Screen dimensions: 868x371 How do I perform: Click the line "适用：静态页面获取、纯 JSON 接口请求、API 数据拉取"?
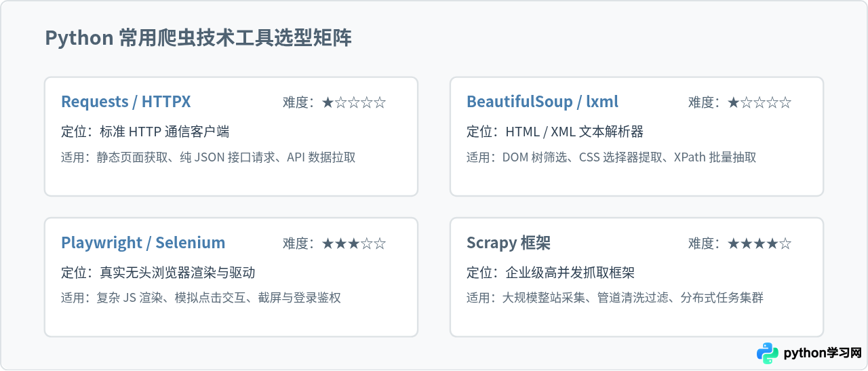tap(208, 157)
